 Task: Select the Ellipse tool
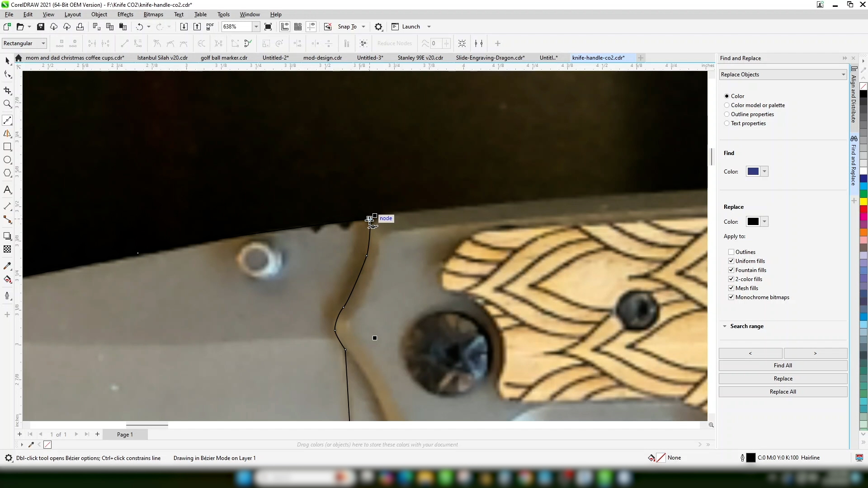(7, 160)
